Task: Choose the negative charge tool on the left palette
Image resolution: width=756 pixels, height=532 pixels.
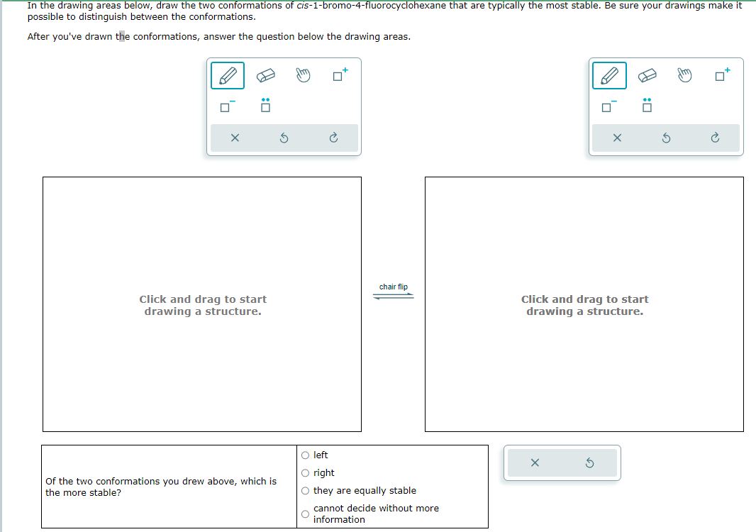Action: 225,106
